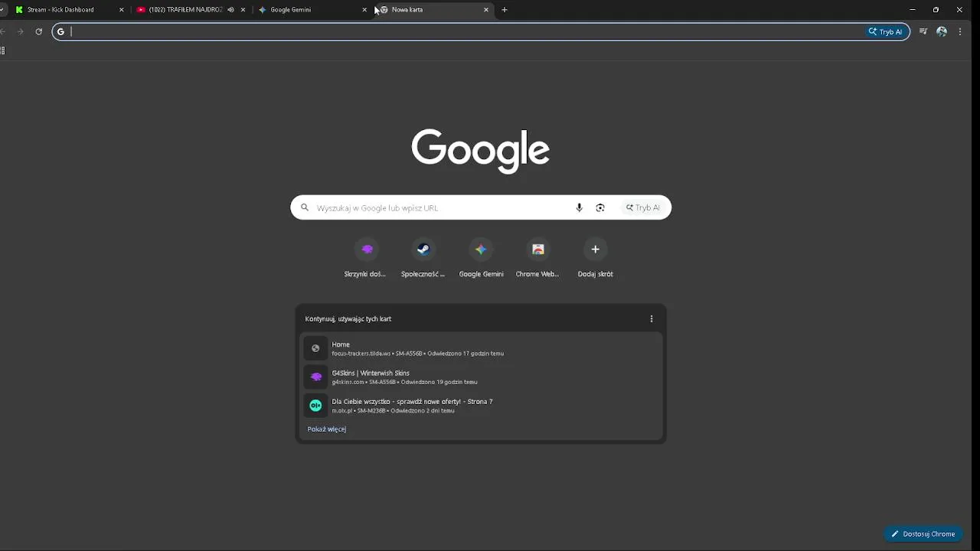This screenshot has width=980, height=551.
Task: Restore down the Chrome window
Action: (x=936, y=10)
